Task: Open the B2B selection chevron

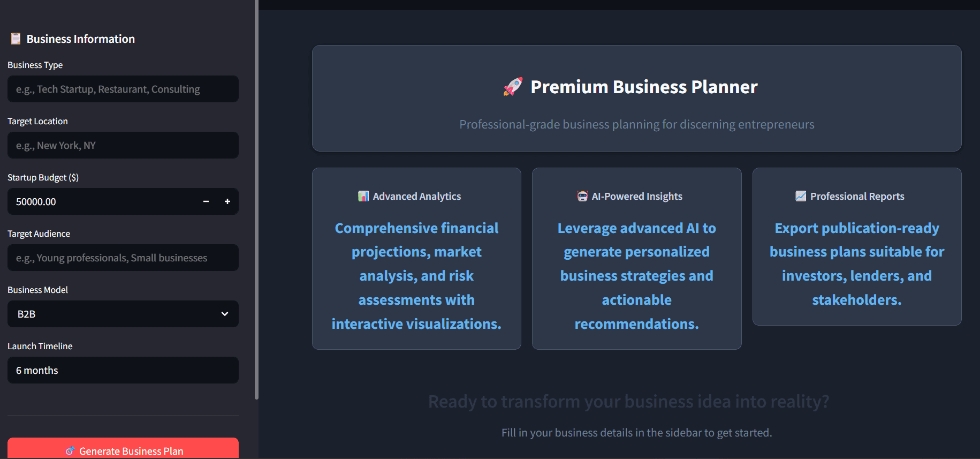Action: 225,314
